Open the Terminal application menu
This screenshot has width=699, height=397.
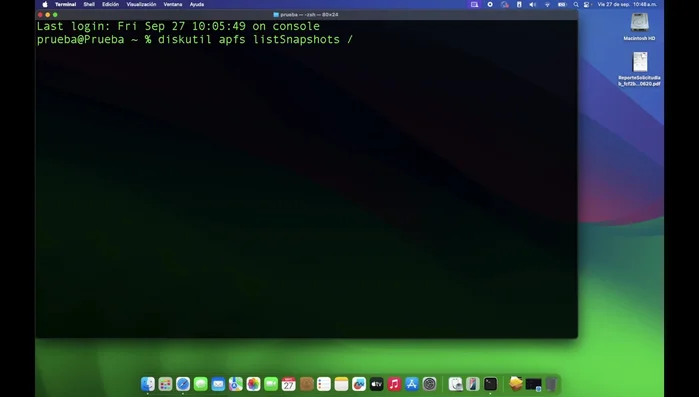66,4
